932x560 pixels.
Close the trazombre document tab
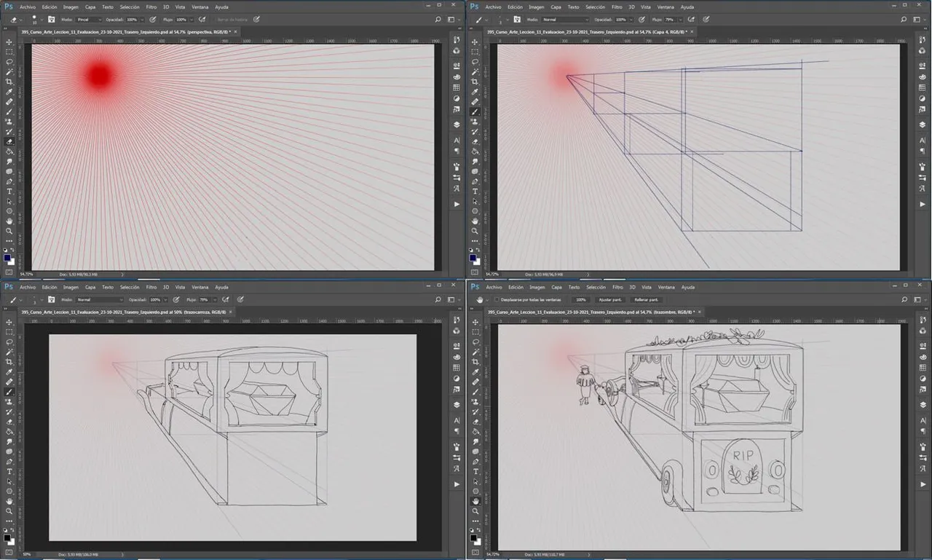pos(698,311)
